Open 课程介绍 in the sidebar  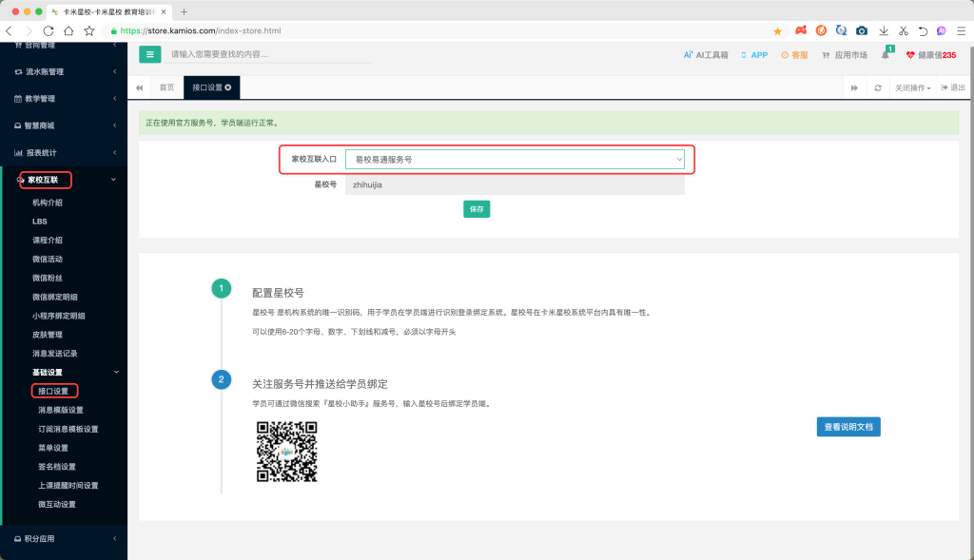48,241
